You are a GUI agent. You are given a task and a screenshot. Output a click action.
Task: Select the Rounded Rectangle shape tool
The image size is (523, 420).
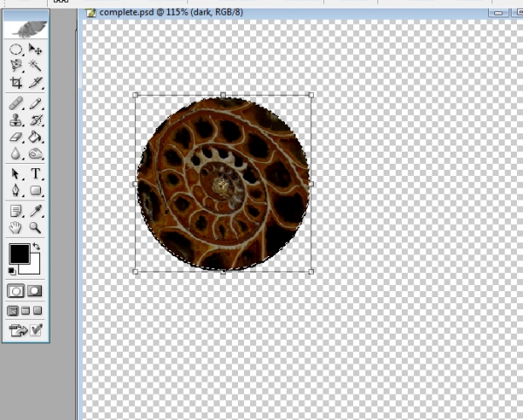click(35, 190)
